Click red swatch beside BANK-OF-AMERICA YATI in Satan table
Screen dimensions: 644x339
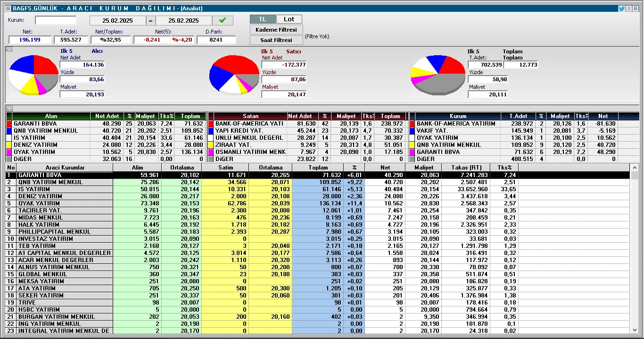point(210,124)
